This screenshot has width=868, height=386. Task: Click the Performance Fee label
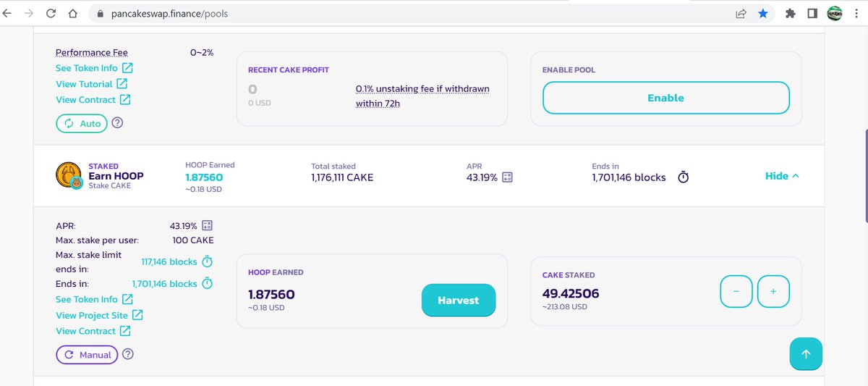click(92, 52)
